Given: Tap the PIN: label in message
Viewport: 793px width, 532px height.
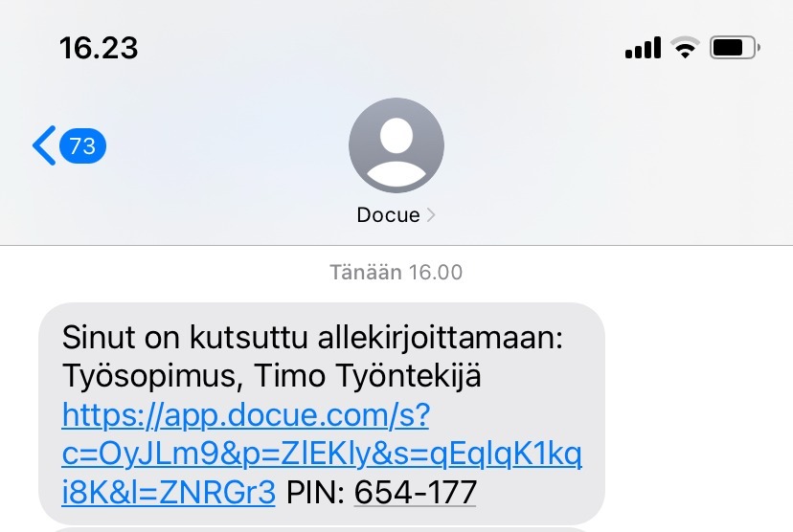Looking at the screenshot, I should tap(316, 492).
